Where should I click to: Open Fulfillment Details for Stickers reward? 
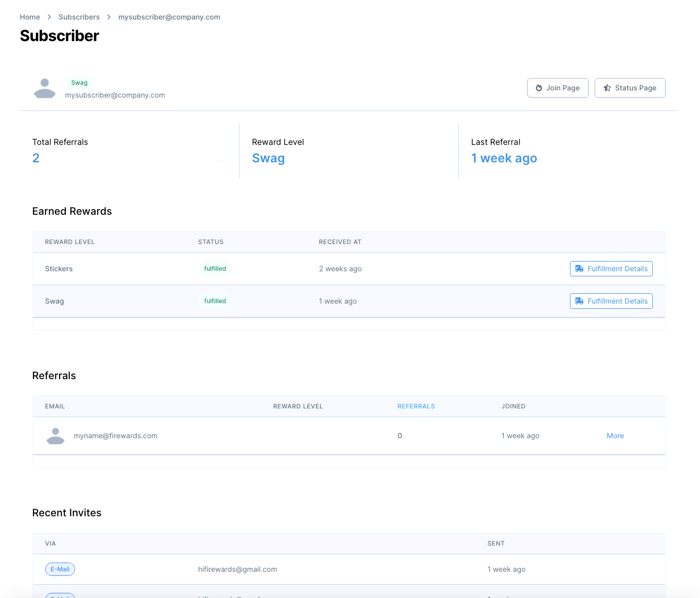(x=611, y=269)
